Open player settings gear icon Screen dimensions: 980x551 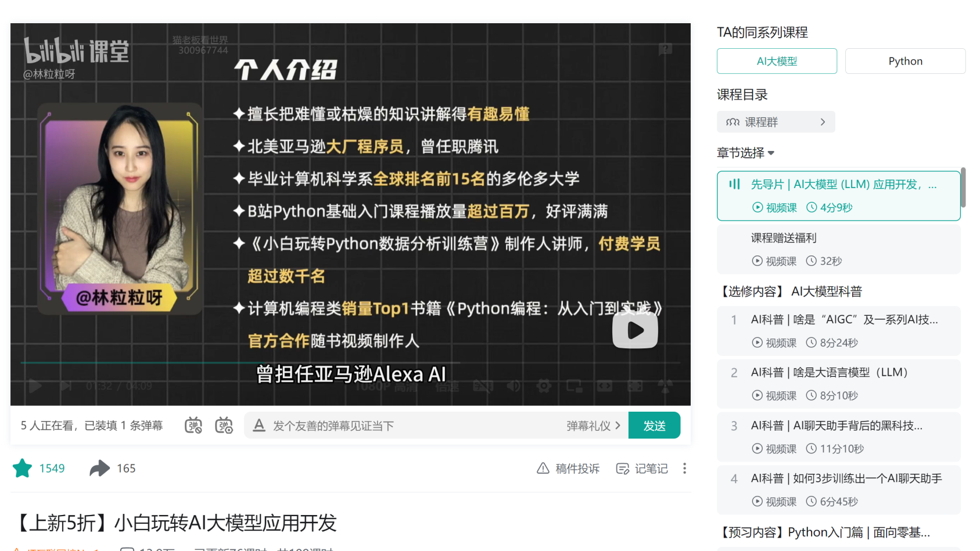[x=544, y=386]
